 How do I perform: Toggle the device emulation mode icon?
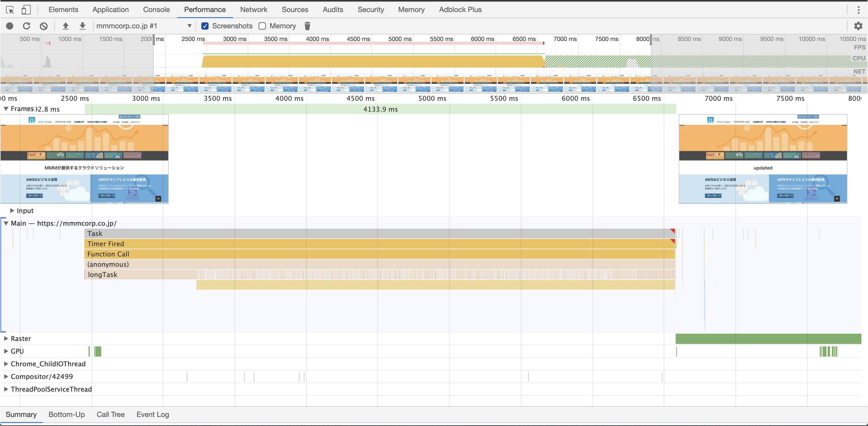26,9
